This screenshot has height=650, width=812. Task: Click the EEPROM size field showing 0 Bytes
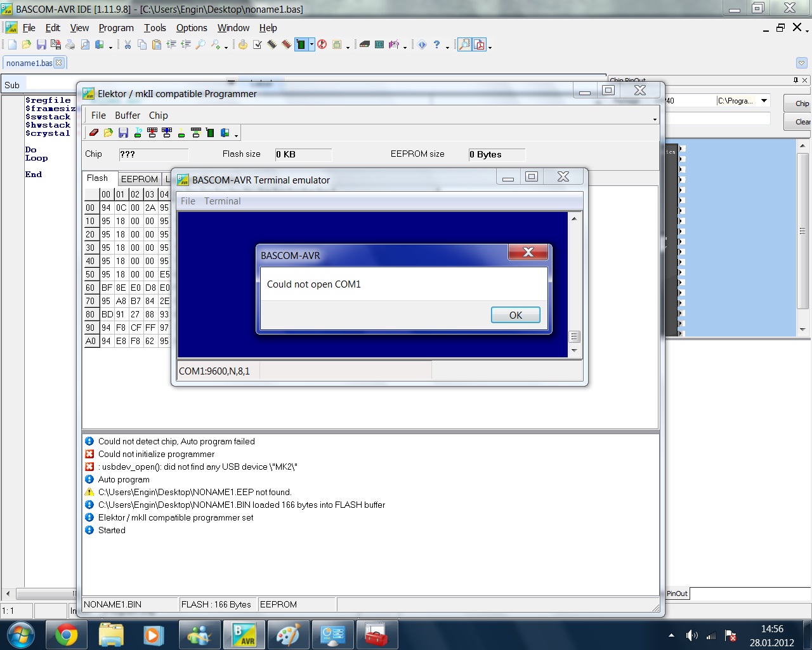click(x=497, y=154)
